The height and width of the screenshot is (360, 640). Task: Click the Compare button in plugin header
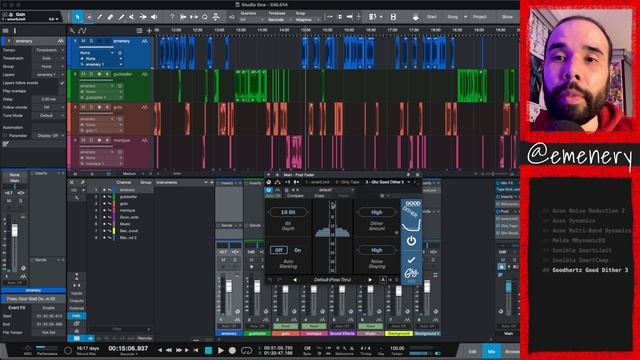point(295,196)
